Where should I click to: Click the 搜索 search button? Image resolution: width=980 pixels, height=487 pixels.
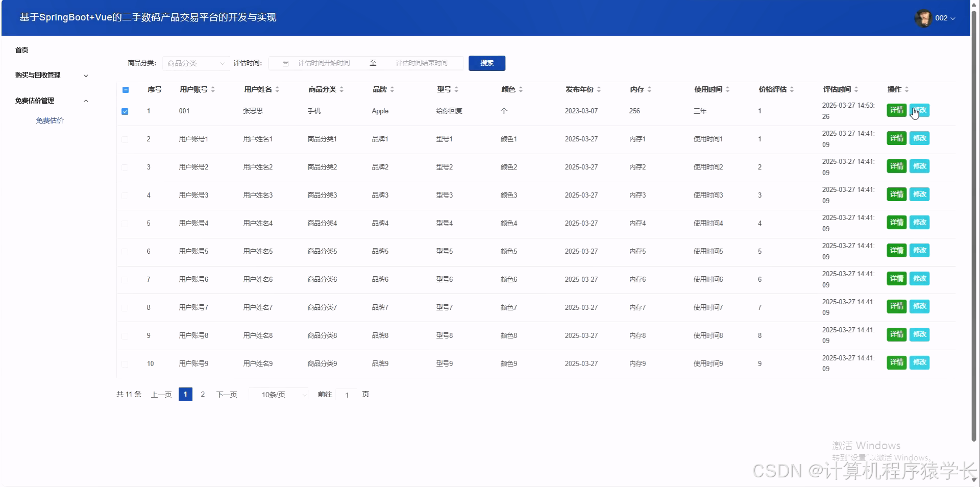coord(486,63)
